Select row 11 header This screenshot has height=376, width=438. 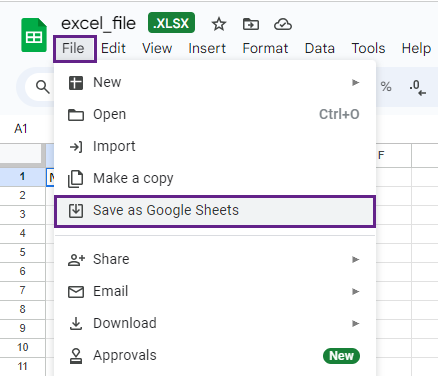(x=22, y=366)
